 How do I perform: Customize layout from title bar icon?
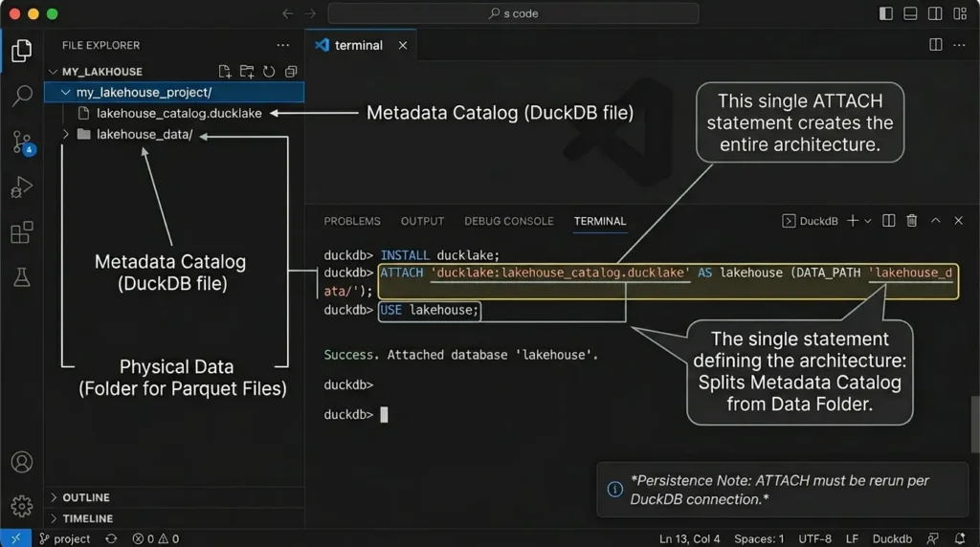click(x=960, y=13)
